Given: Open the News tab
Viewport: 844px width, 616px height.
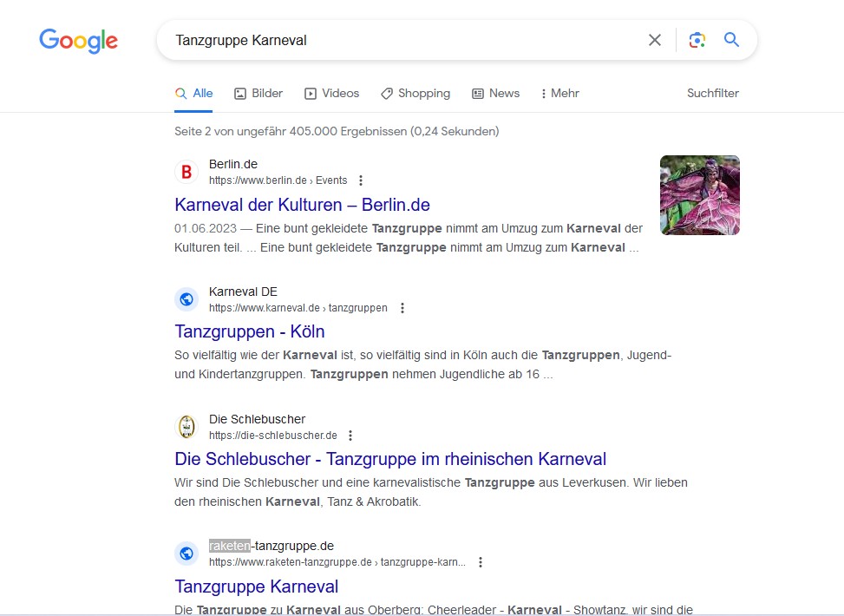Looking at the screenshot, I should tap(495, 93).
